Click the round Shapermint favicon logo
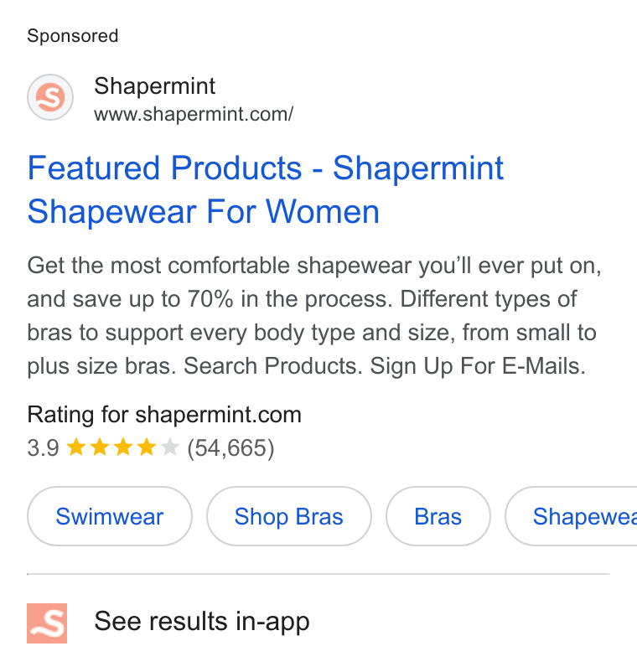Image resolution: width=637 pixels, height=672 pixels. pyautogui.click(x=50, y=97)
